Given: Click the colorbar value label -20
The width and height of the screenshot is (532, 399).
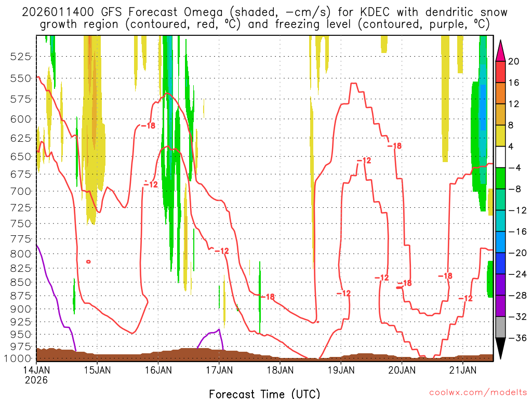Looking at the screenshot, I should [517, 253].
